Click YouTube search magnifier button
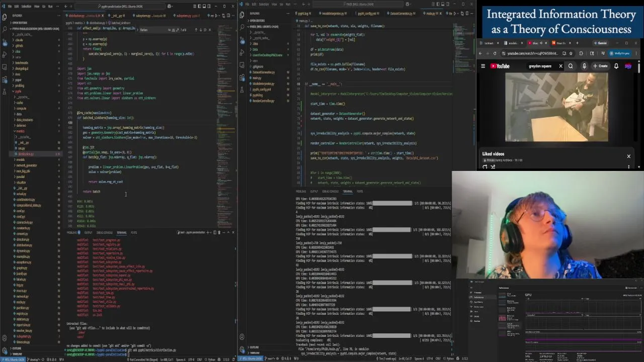Screen dimensions: 644x362 click(x=571, y=66)
